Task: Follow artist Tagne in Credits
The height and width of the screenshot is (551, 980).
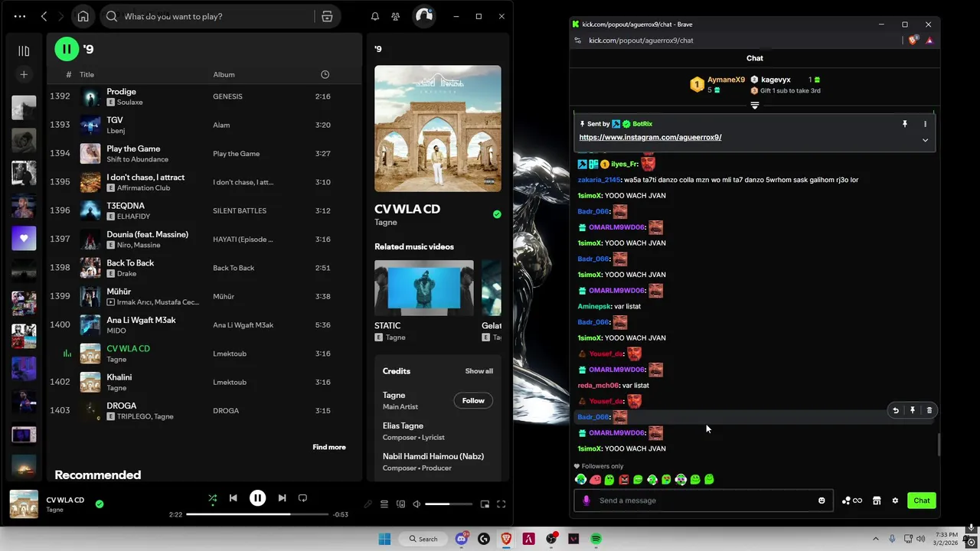Action: click(473, 400)
